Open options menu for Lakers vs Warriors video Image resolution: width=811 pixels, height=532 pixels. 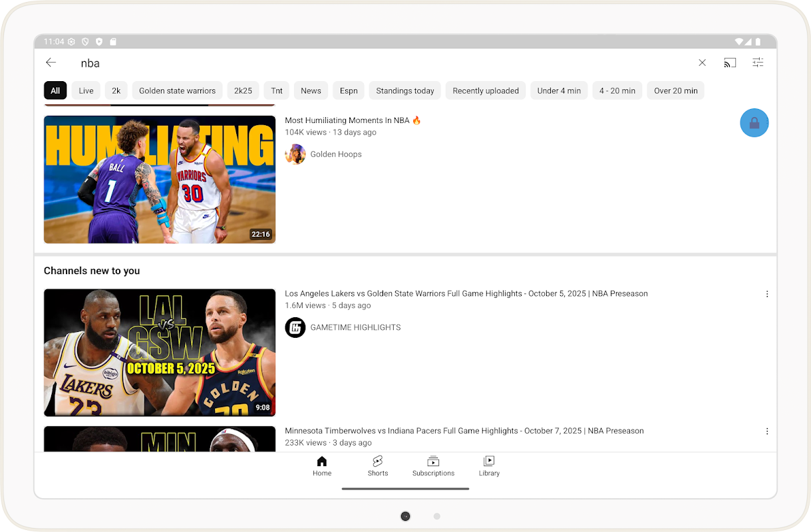point(767,294)
